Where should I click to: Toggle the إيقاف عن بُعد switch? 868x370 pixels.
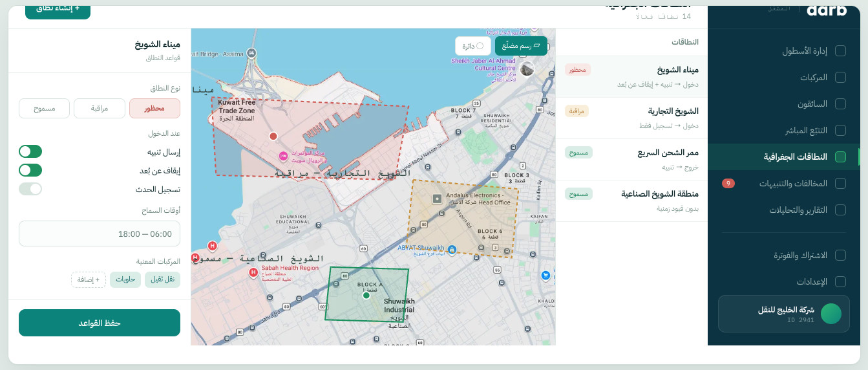point(30,170)
